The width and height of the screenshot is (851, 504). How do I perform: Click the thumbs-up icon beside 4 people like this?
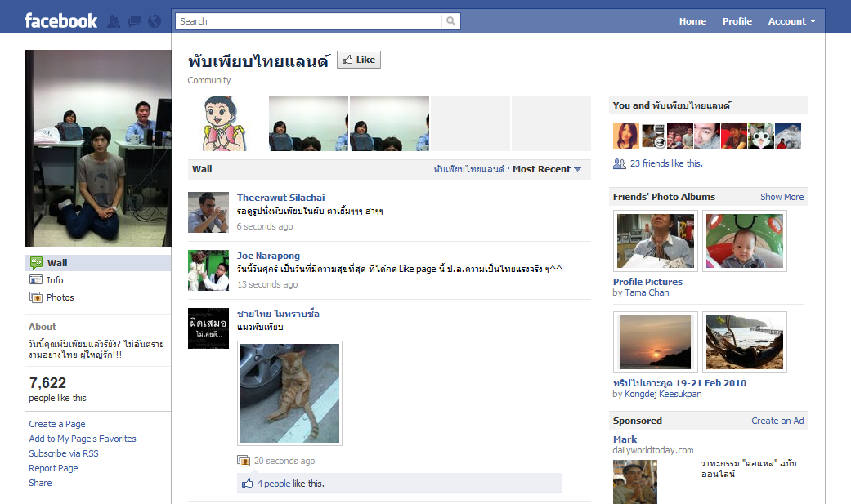[248, 483]
